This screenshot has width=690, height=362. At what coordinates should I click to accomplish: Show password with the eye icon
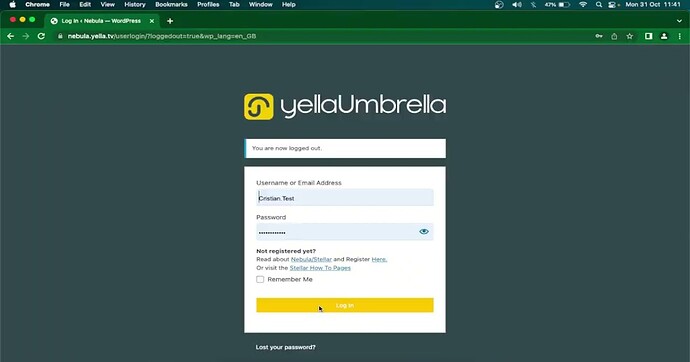[x=424, y=231]
